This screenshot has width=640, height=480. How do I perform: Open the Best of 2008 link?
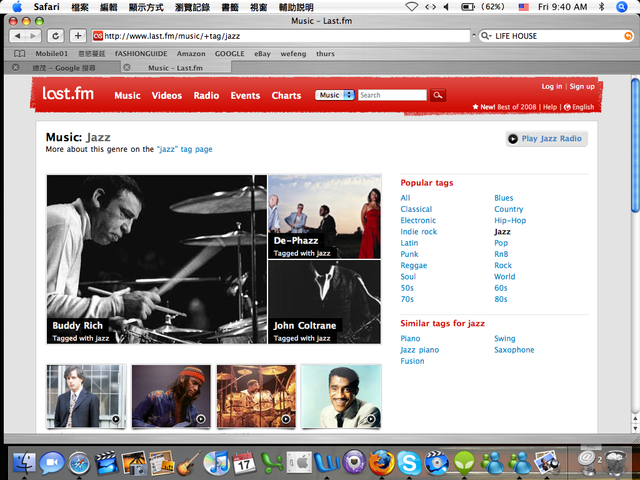[x=516, y=107]
